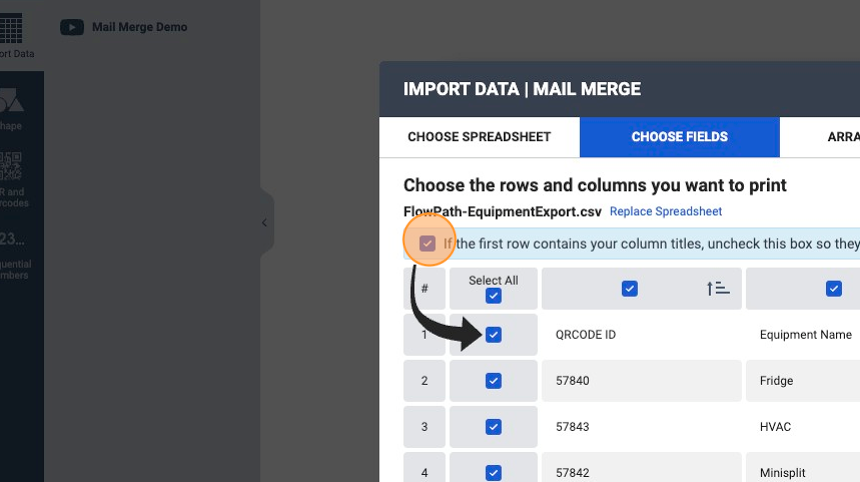Viewport: 860px width, 482px height.
Task: Uncheck the first row column titles checkbox
Action: 427,243
